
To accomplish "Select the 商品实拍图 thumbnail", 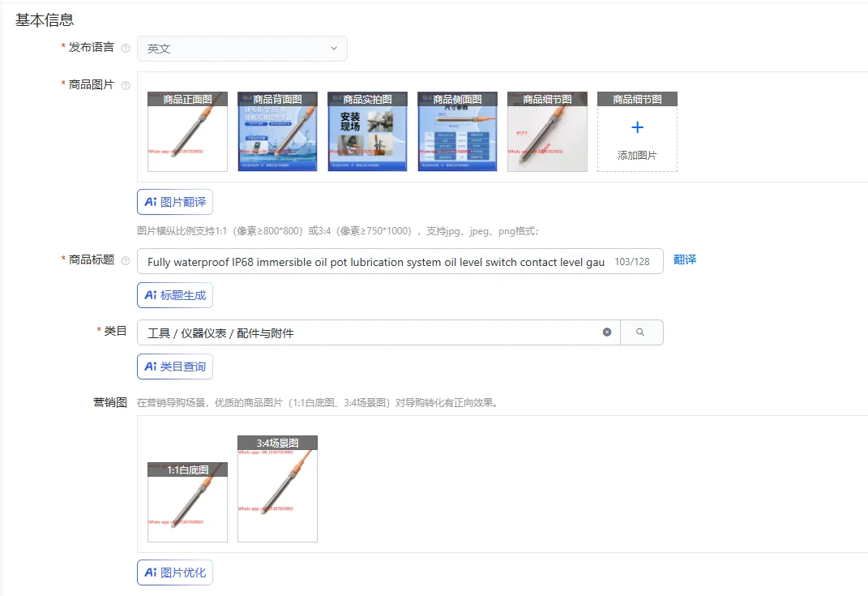I will click(x=368, y=132).
